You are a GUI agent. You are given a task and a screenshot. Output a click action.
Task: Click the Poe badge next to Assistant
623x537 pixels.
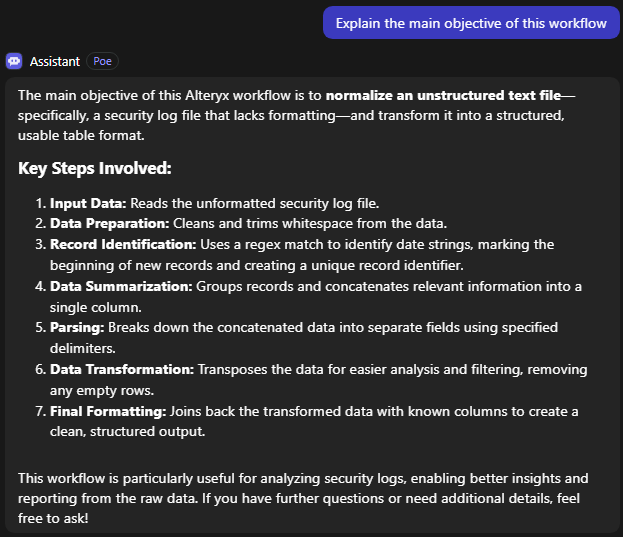point(102,61)
